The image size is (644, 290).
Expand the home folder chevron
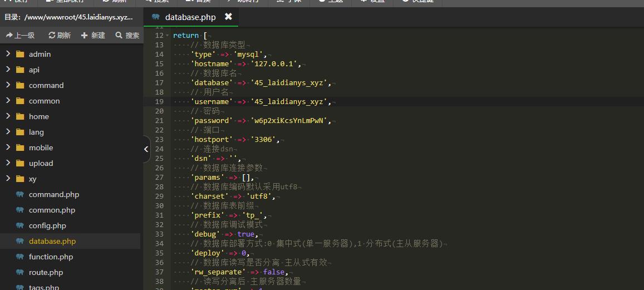point(8,116)
